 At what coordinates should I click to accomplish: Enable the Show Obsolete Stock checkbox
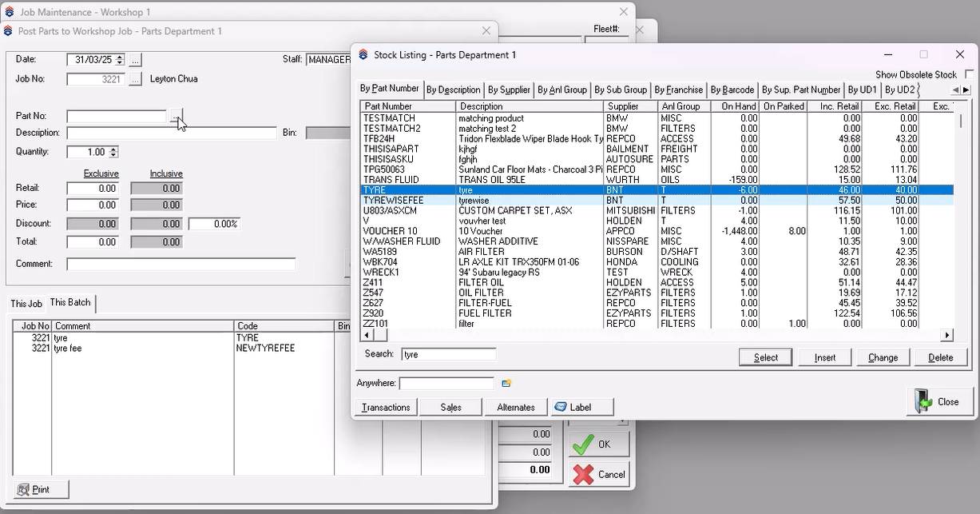(x=969, y=74)
